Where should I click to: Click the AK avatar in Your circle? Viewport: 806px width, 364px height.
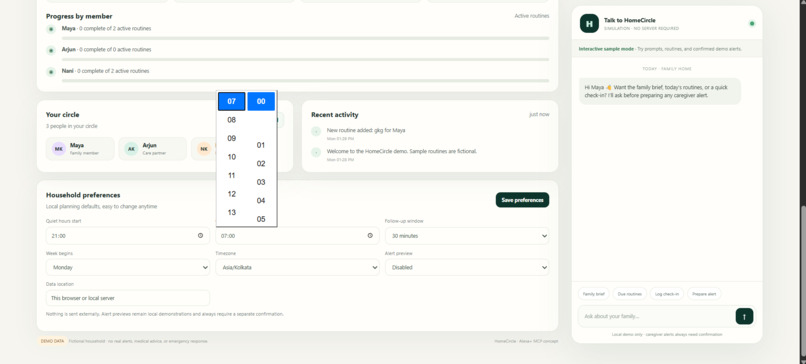(132, 149)
